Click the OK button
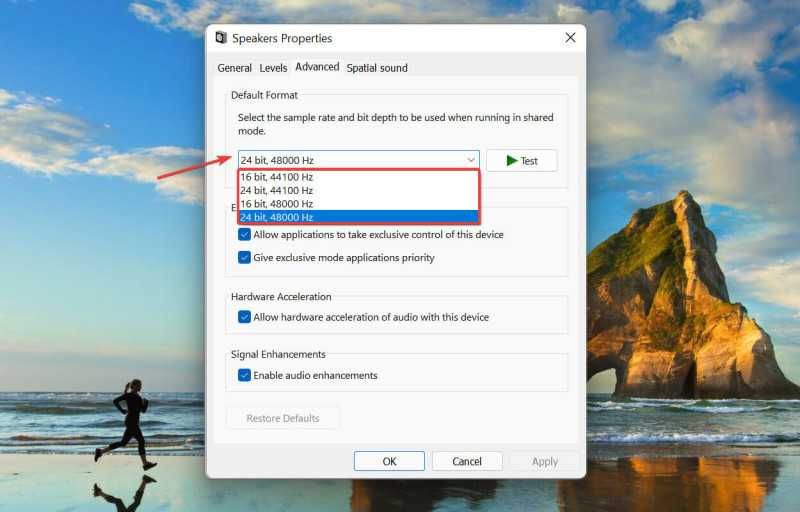Screen dimensions: 800x512 pos(389,461)
